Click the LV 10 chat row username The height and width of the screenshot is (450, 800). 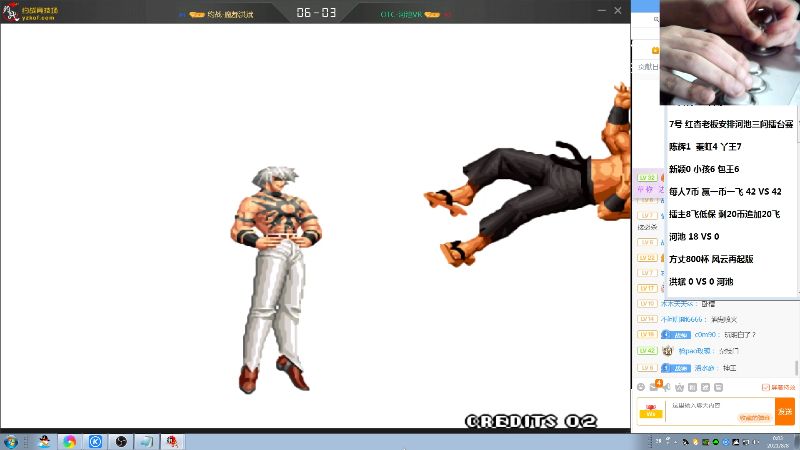[678, 304]
